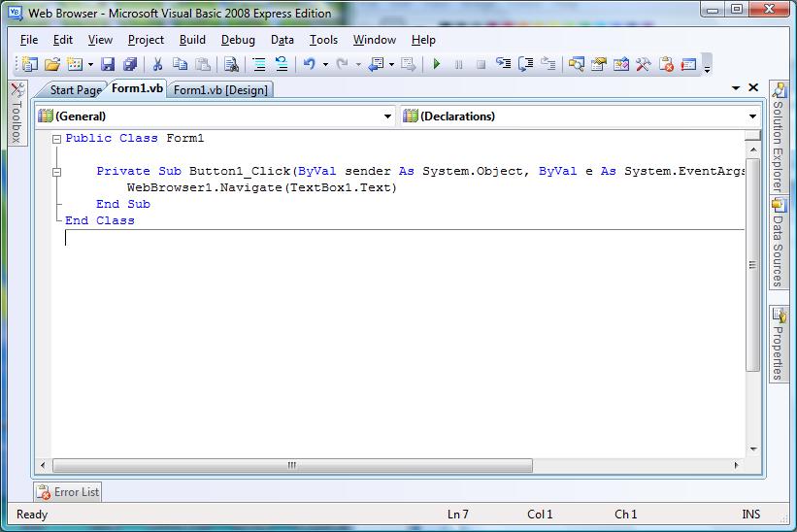Image resolution: width=797 pixels, height=532 pixels.
Task: Click the Navigate Backward icon
Action: [x=376, y=64]
